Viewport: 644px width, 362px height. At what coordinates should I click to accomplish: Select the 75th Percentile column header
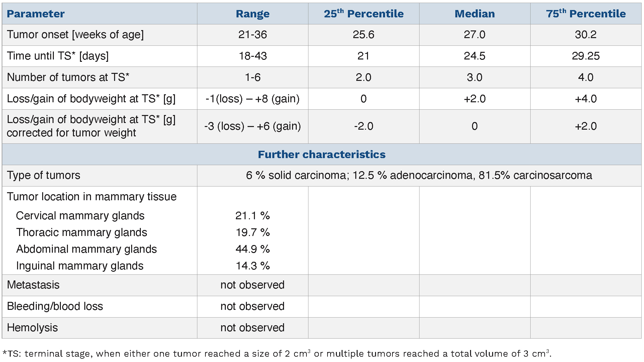click(x=585, y=14)
